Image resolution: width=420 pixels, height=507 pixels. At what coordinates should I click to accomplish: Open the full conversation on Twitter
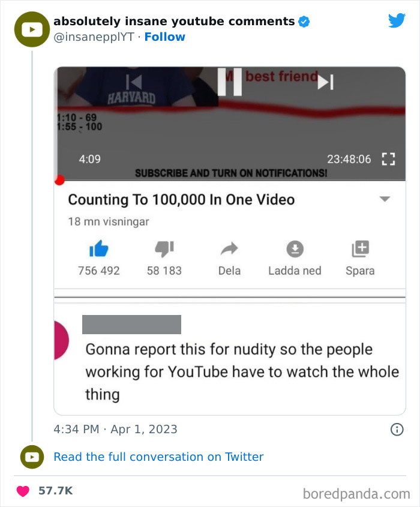pos(158,457)
